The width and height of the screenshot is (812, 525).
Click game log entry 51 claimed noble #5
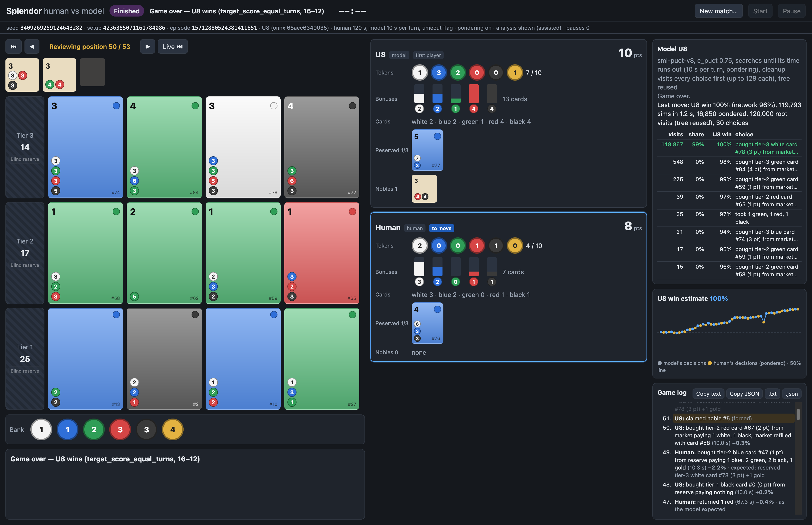click(x=734, y=418)
